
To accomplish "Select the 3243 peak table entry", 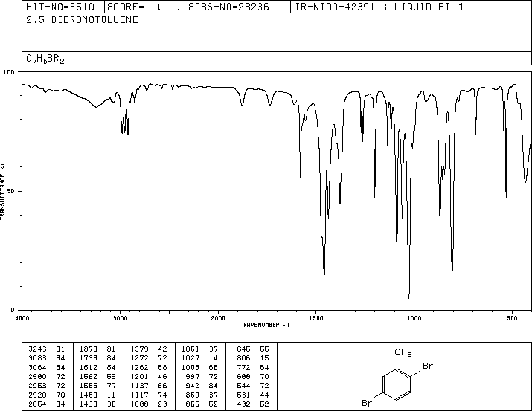I will coord(46,349).
